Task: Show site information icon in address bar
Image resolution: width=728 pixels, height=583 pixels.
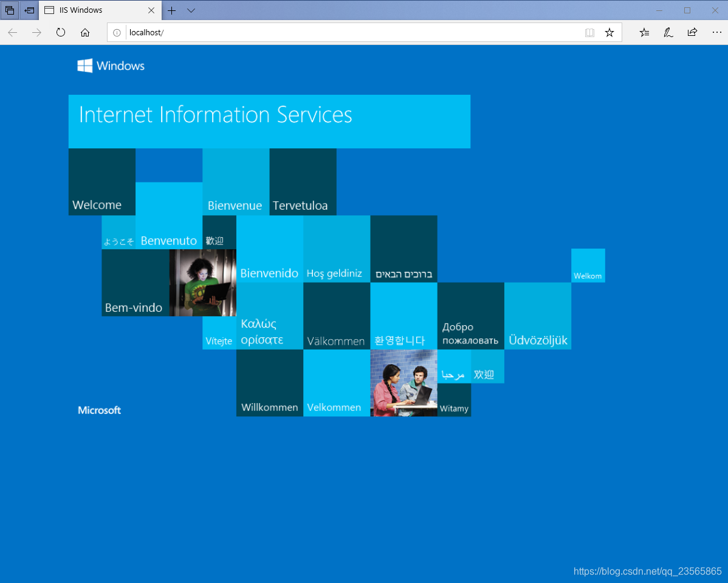Action: coord(117,32)
